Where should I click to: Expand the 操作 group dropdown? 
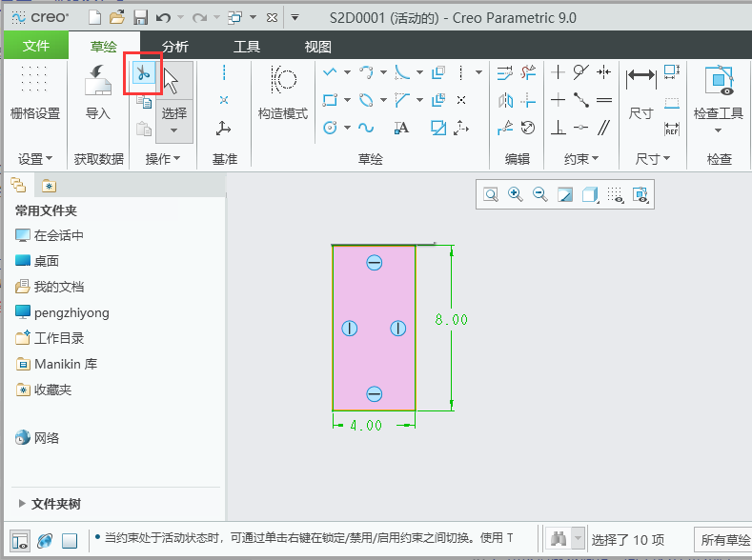tap(163, 158)
